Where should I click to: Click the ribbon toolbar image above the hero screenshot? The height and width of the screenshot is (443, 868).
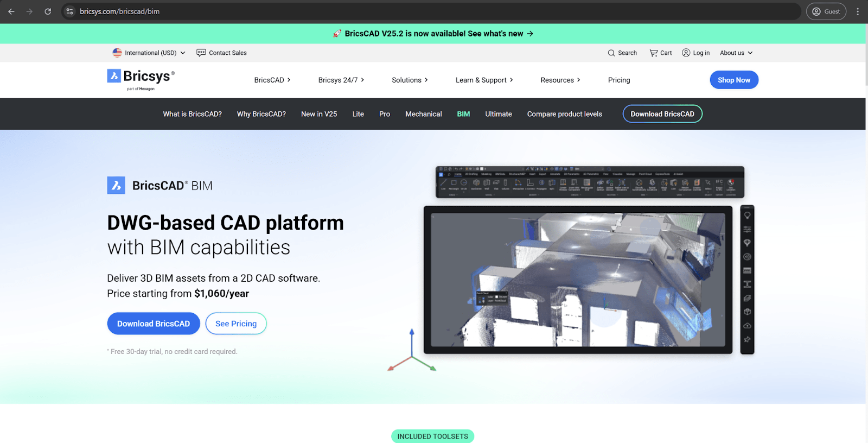[590, 182]
